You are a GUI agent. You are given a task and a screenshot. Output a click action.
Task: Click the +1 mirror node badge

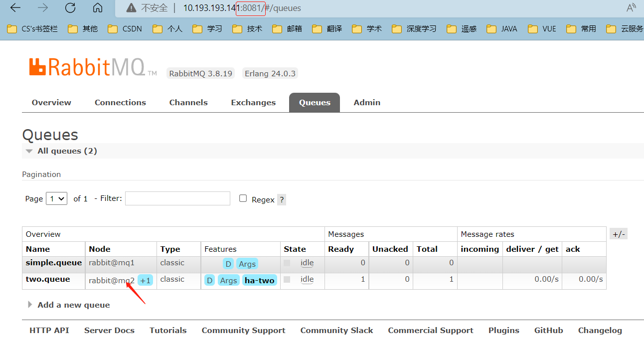[x=146, y=280]
